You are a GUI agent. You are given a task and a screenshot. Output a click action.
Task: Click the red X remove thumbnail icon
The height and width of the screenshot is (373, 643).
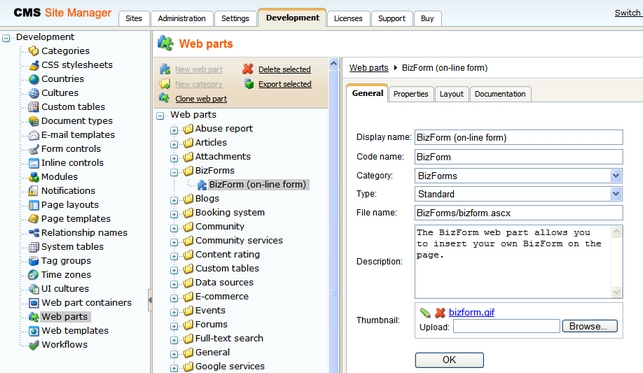point(440,313)
